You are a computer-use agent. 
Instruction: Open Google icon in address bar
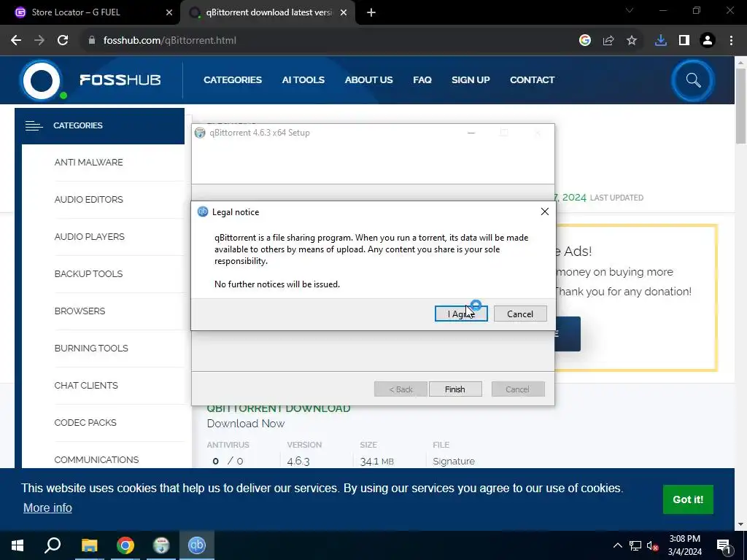pos(584,41)
